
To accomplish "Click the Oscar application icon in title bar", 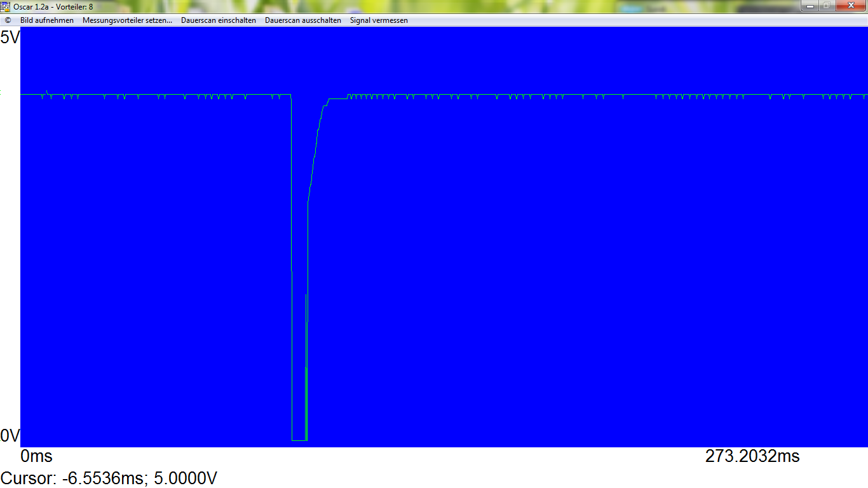I will point(5,6).
